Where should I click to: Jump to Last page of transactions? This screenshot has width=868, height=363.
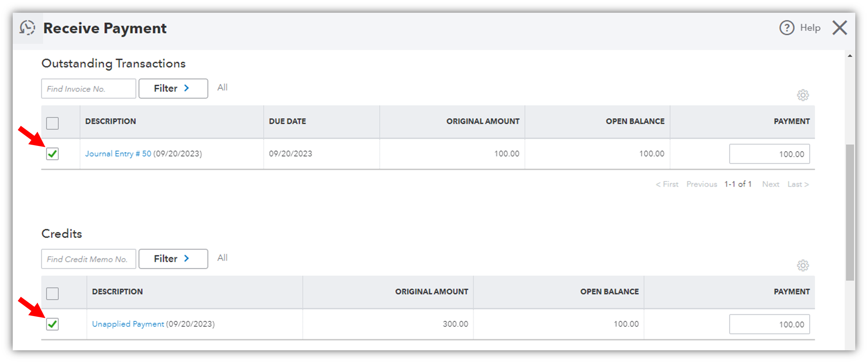tap(798, 184)
